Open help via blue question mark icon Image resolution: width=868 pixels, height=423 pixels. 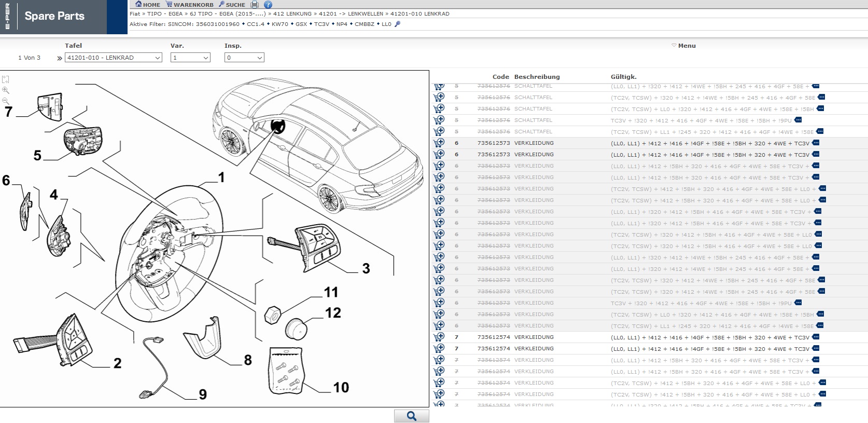pyautogui.click(x=268, y=5)
